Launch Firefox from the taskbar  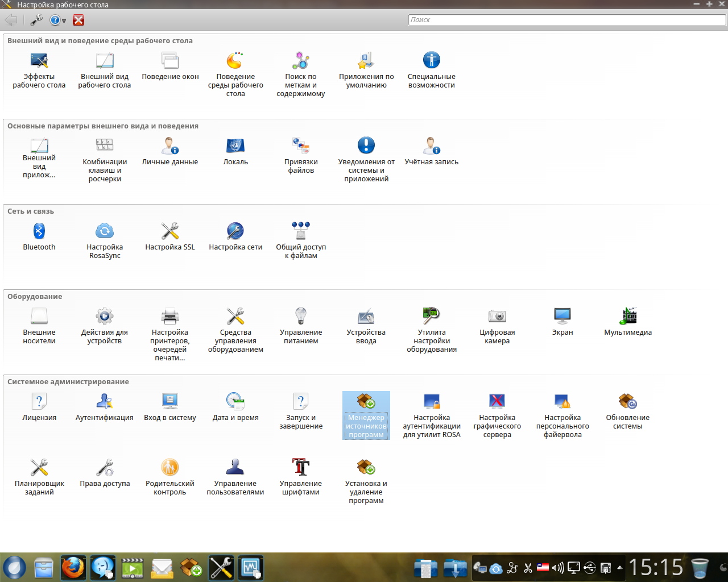click(73, 567)
